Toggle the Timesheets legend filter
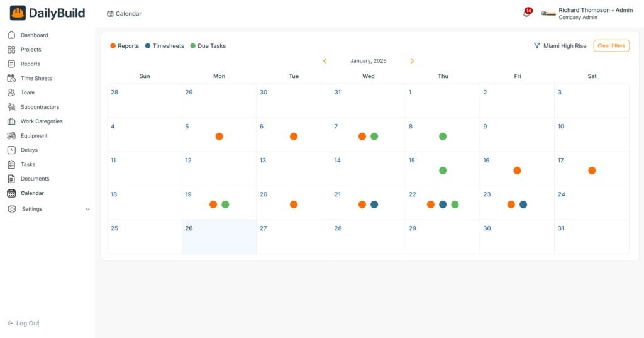The height and width of the screenshot is (338, 644). pyautogui.click(x=164, y=46)
